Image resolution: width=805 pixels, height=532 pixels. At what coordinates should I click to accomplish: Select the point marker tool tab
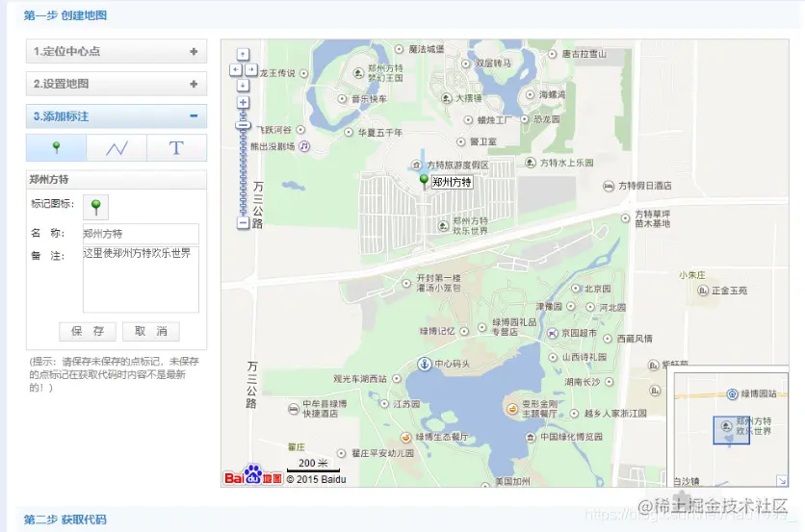[x=57, y=148]
